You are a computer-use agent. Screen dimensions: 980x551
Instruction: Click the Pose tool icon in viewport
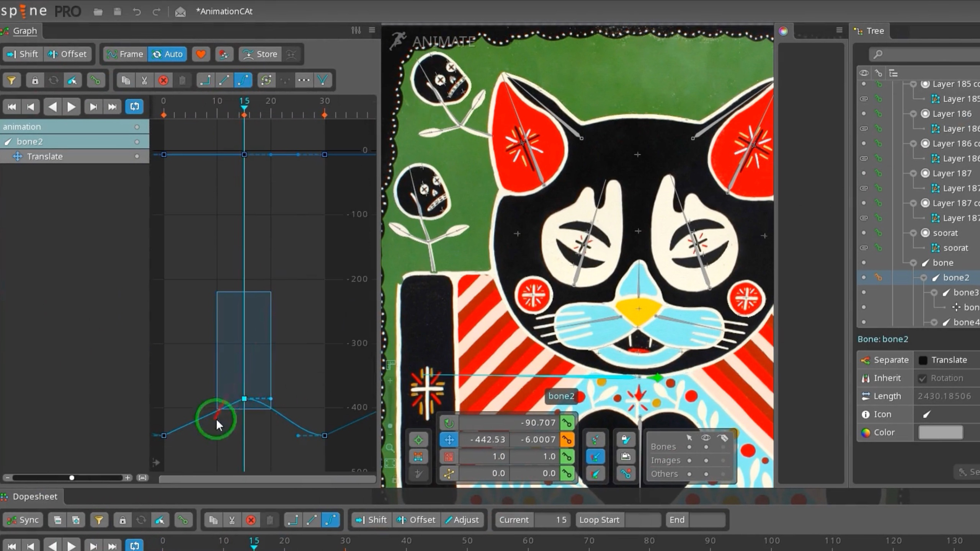point(418,440)
